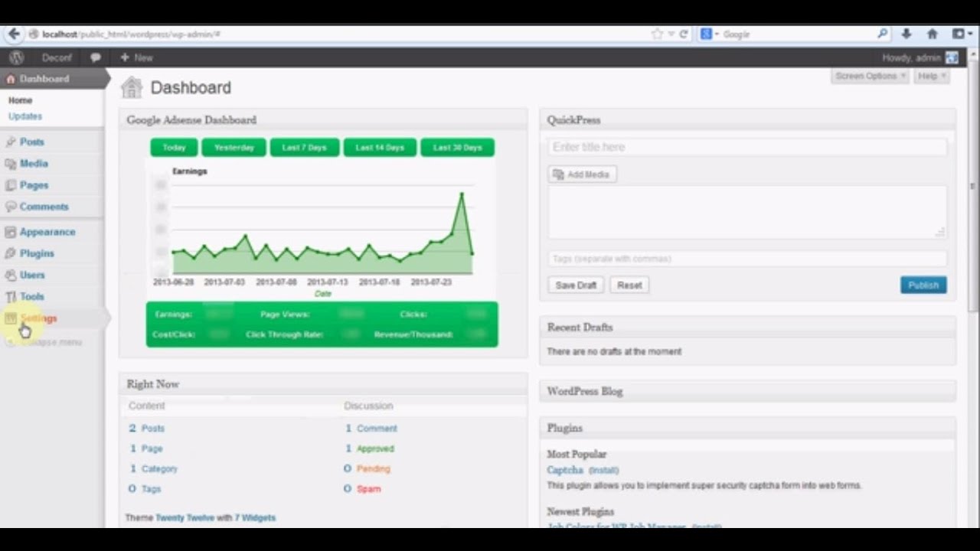Click the Save Draft button
Viewport: 980px width, 551px height.
click(576, 285)
